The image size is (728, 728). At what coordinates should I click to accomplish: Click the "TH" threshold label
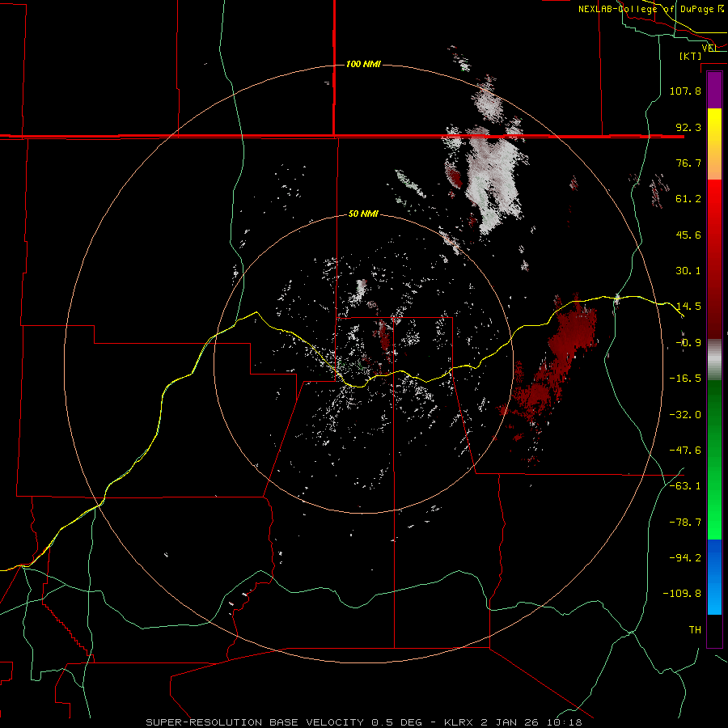tap(695, 630)
